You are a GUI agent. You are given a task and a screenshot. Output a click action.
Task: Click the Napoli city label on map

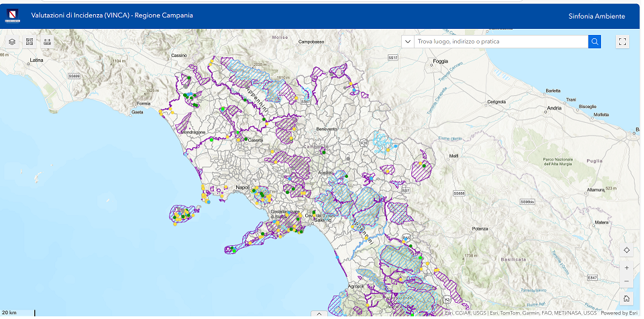pyautogui.click(x=242, y=187)
